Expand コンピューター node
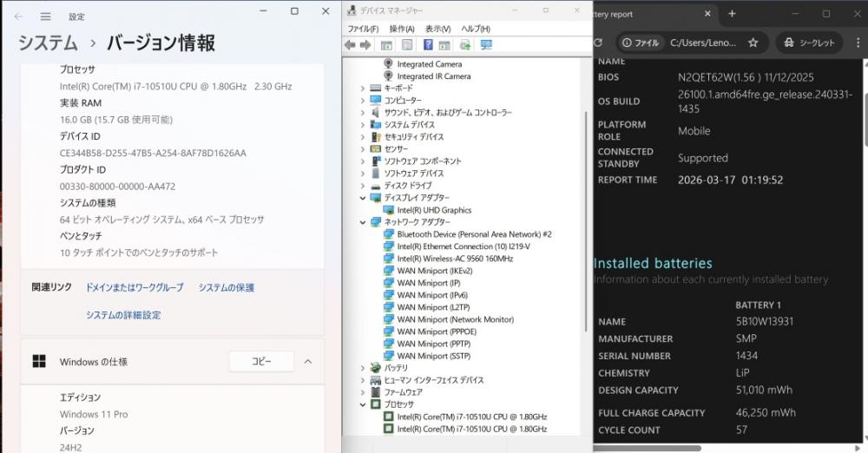 [363, 101]
